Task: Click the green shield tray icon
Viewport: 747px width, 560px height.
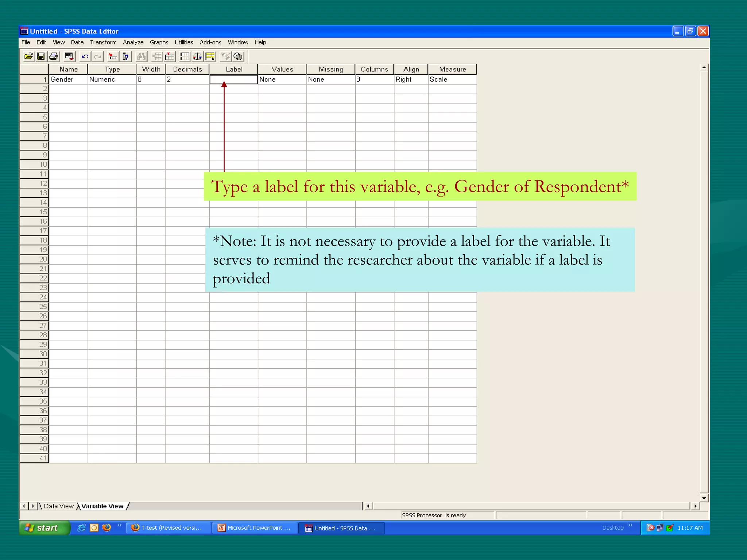Action: coord(670,528)
